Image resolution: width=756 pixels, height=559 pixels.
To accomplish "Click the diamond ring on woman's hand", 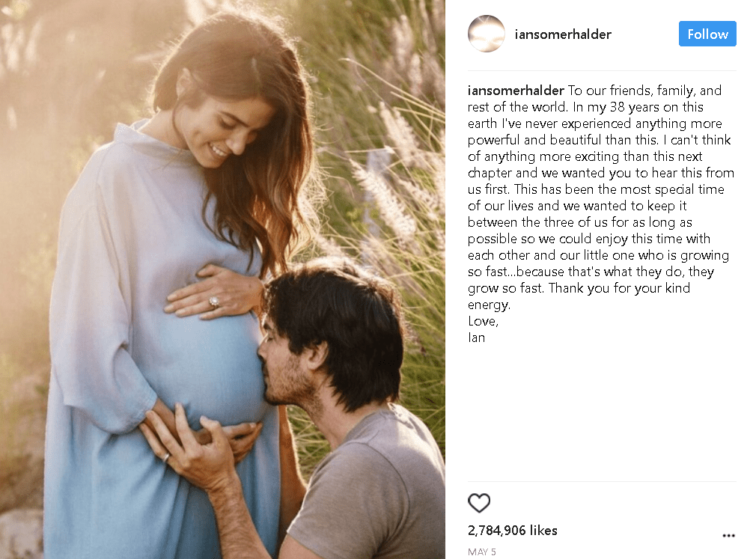I will pos(213,302).
